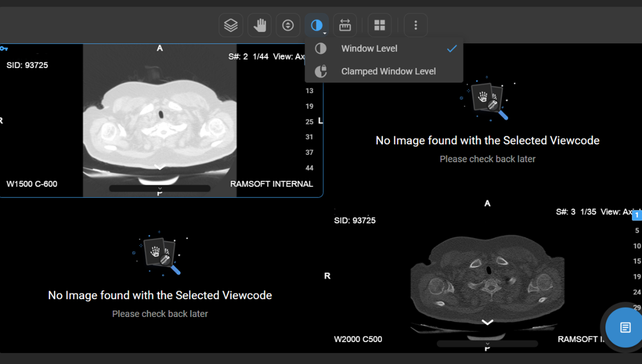Select the ruler measurement tool
The width and height of the screenshot is (642, 364).
345,25
